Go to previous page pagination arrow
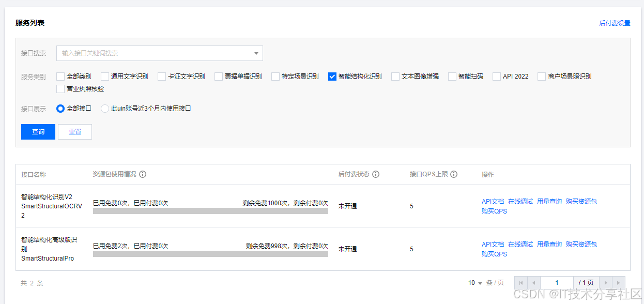 534,283
